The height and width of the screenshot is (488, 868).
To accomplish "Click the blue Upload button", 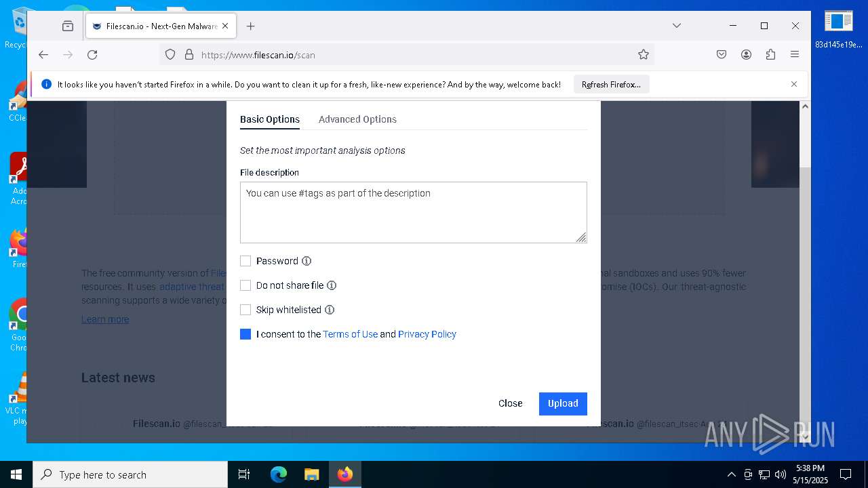I will [563, 403].
